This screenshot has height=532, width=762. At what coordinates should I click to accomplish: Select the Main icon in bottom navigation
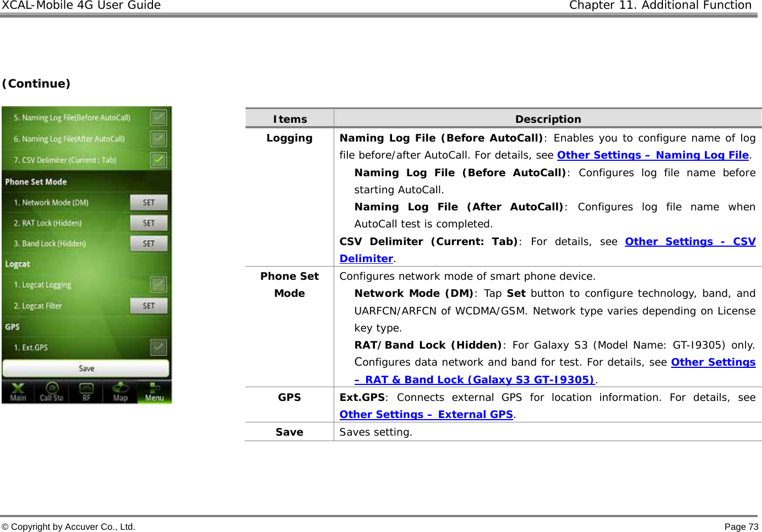(18, 391)
